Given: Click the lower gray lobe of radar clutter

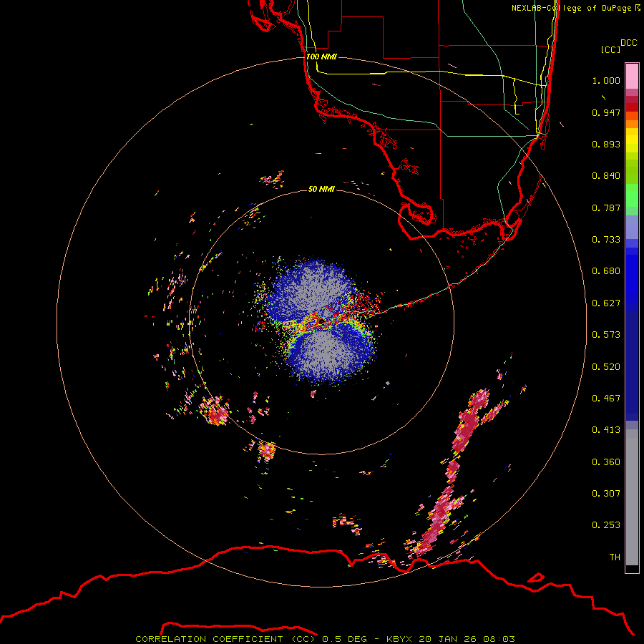Looking at the screenshot, I should coord(328,353).
